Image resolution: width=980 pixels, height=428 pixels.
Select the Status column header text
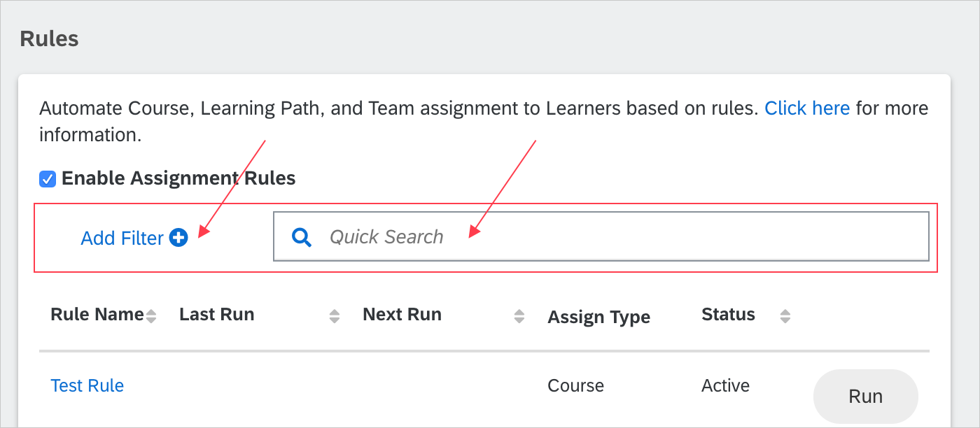coord(728,315)
